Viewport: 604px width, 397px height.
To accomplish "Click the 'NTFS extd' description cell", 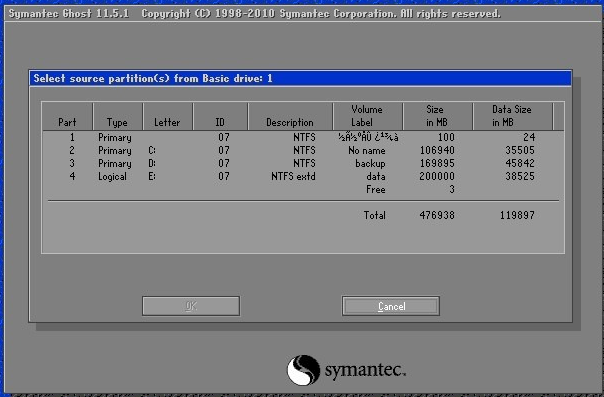I will tap(293, 176).
